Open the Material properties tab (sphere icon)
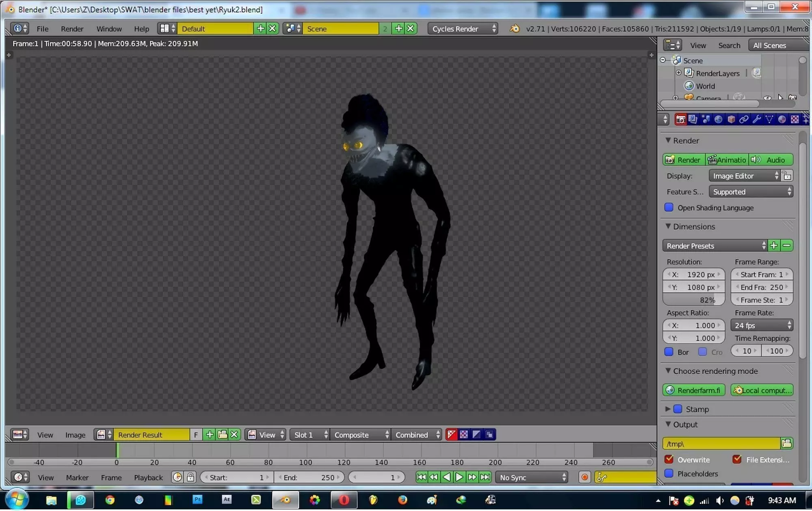The image size is (812, 511). point(782,119)
